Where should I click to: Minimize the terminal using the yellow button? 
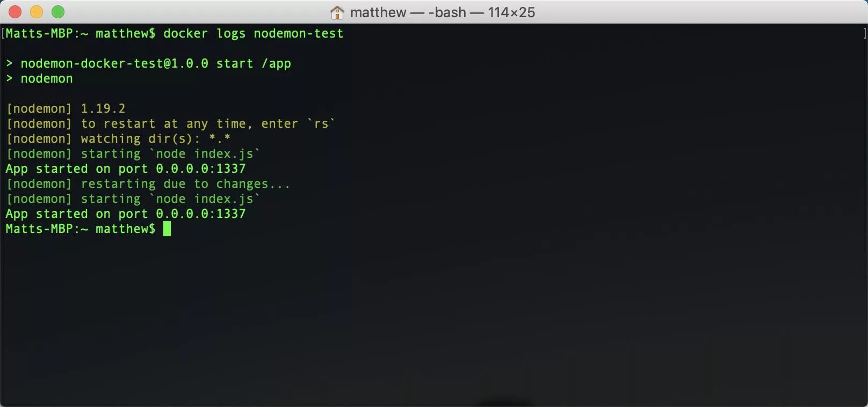point(37,12)
